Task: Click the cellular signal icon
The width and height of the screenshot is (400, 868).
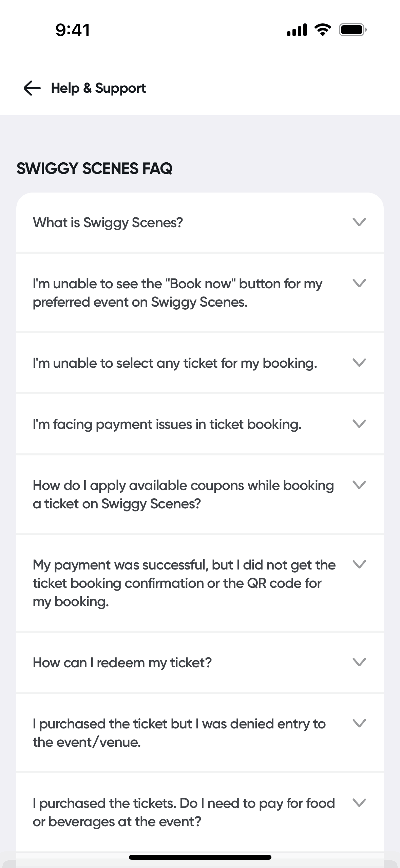Action: coord(297,30)
